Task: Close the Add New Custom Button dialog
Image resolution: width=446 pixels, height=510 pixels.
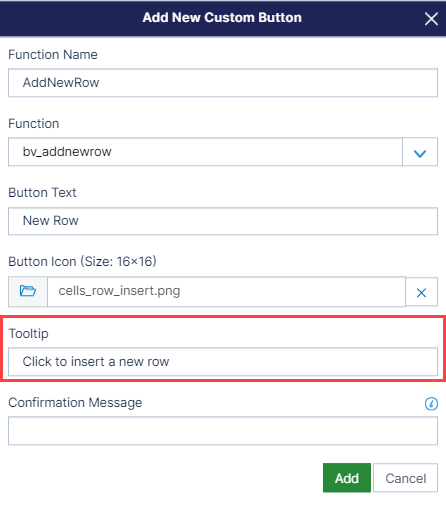Action: (x=431, y=19)
